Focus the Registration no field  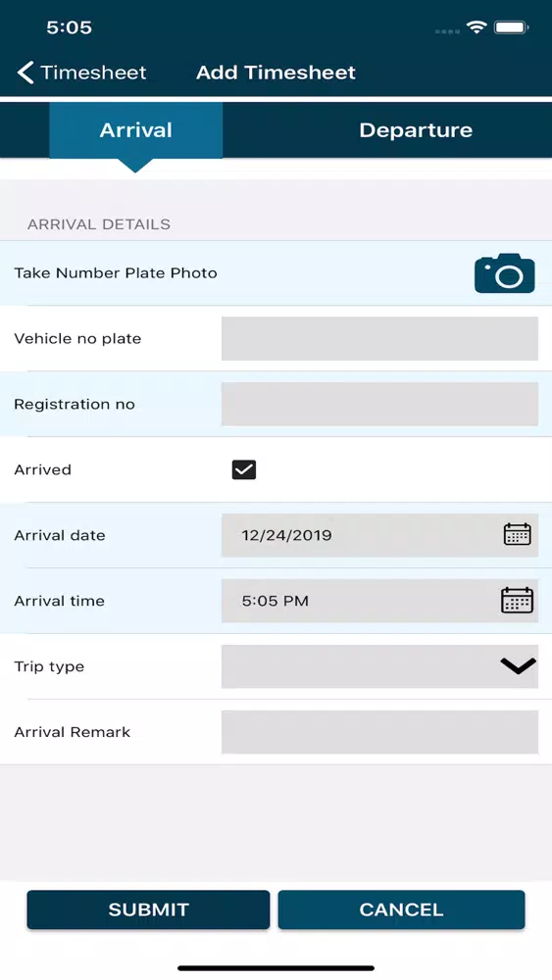pyautogui.click(x=379, y=404)
